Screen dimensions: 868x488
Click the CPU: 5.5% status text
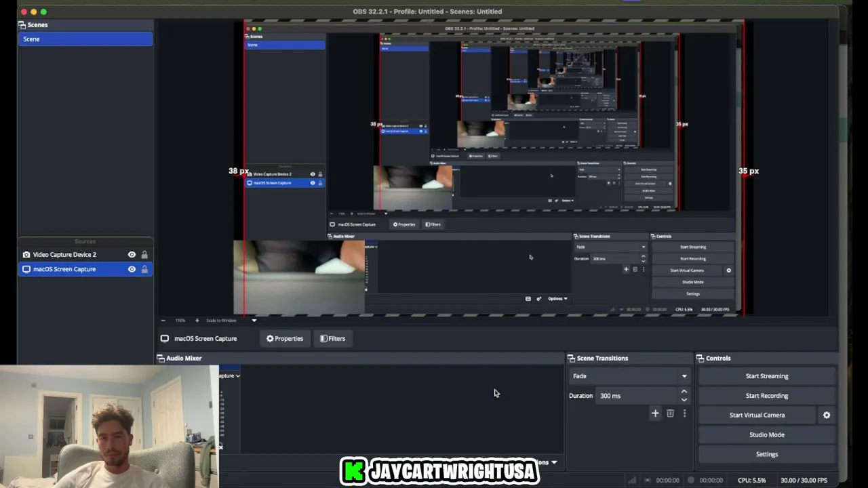[752, 481]
